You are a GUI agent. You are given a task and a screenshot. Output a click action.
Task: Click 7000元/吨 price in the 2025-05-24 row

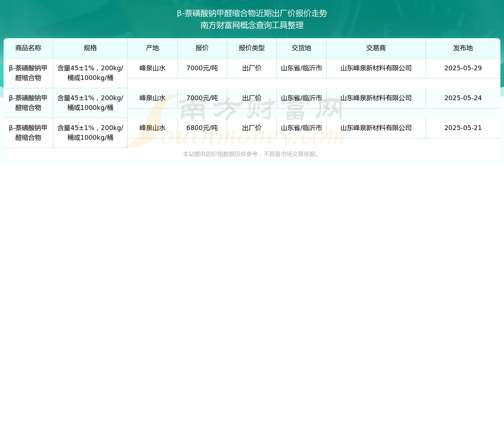[x=202, y=98]
